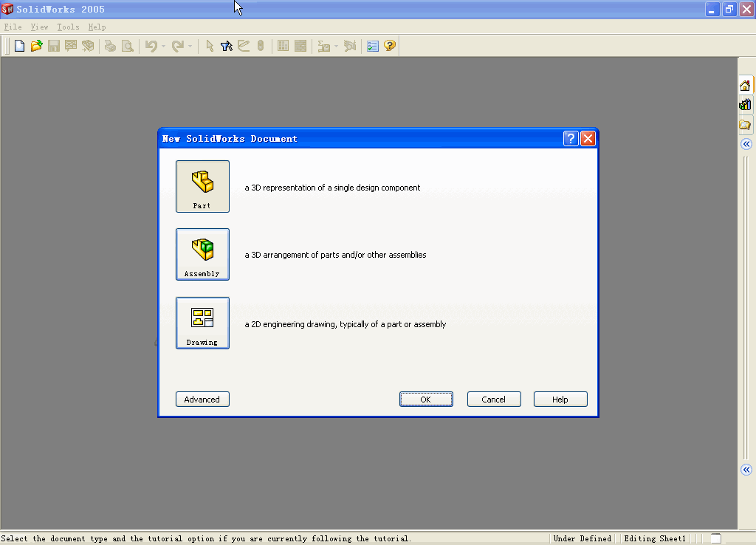The width and height of the screenshot is (756, 545).
Task: Click dialog title bar question mark button
Action: tap(571, 139)
